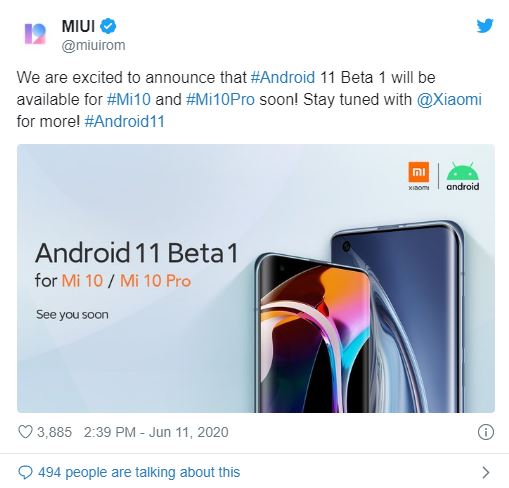Open 494 people are talking link
The height and width of the screenshot is (488, 509).
[139, 472]
